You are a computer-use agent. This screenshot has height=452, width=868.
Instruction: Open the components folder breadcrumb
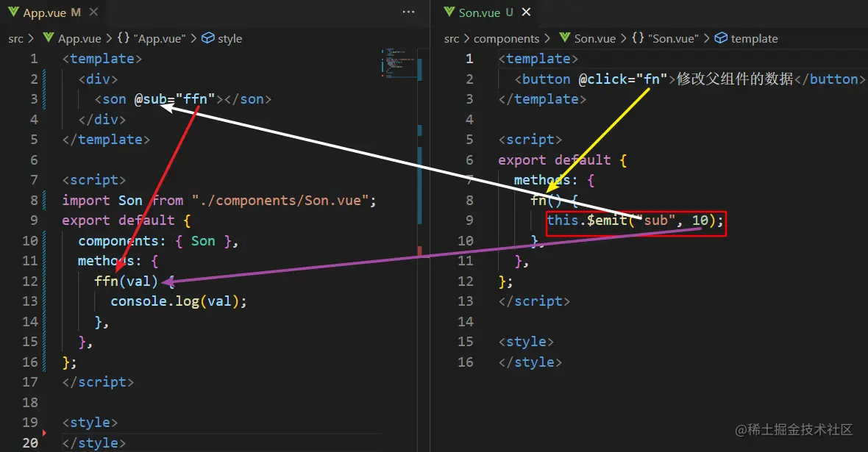click(507, 38)
